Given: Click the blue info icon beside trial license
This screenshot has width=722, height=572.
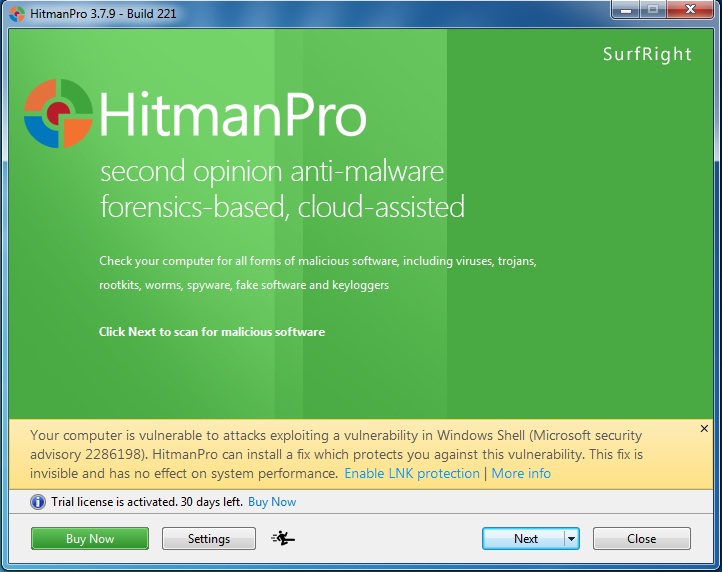Looking at the screenshot, I should pos(38,502).
